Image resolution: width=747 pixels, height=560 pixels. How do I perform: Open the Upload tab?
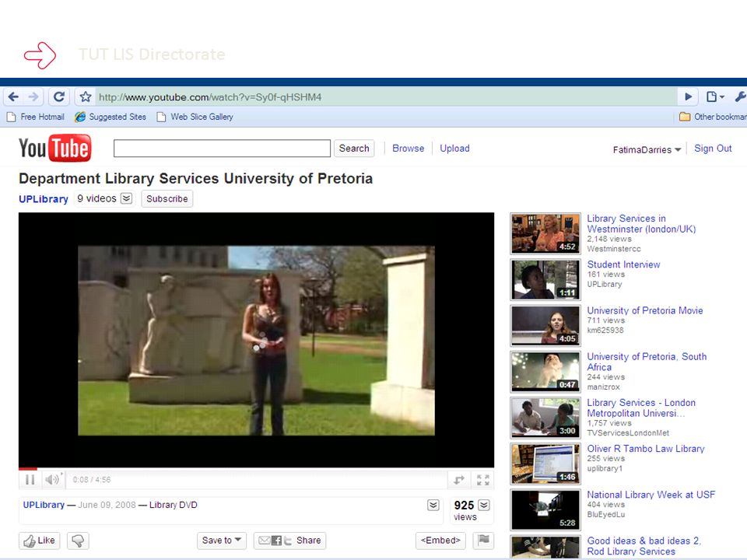[x=454, y=148]
